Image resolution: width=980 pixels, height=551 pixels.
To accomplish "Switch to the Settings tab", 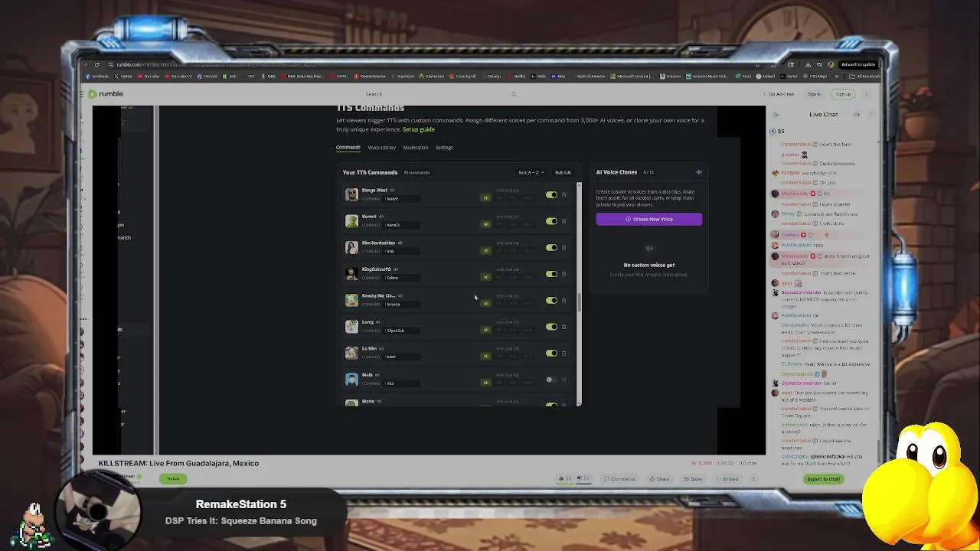I will 444,148.
